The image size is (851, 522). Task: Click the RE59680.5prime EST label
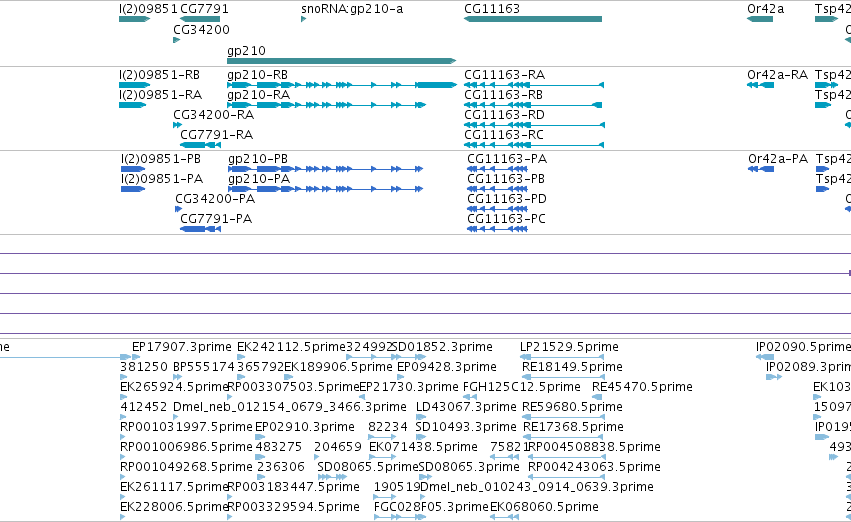click(x=572, y=407)
